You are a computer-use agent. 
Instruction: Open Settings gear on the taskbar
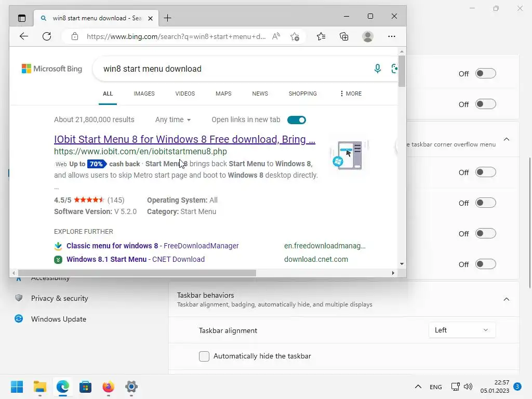(131, 387)
